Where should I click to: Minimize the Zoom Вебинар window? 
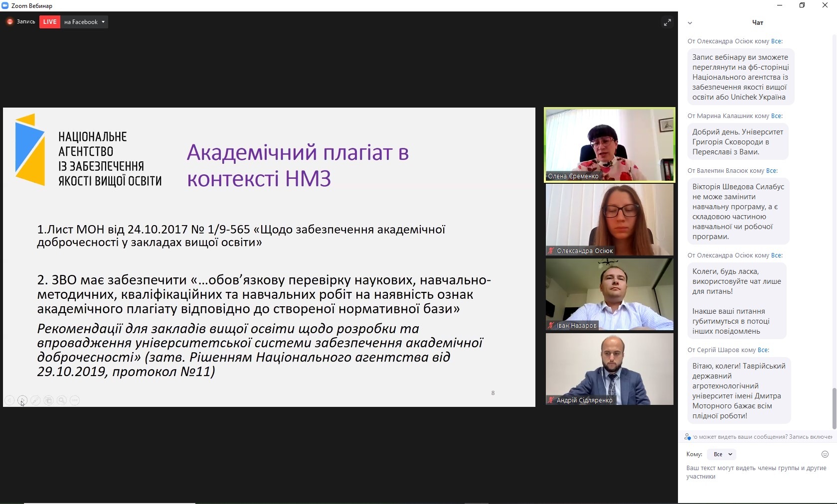coord(780,5)
